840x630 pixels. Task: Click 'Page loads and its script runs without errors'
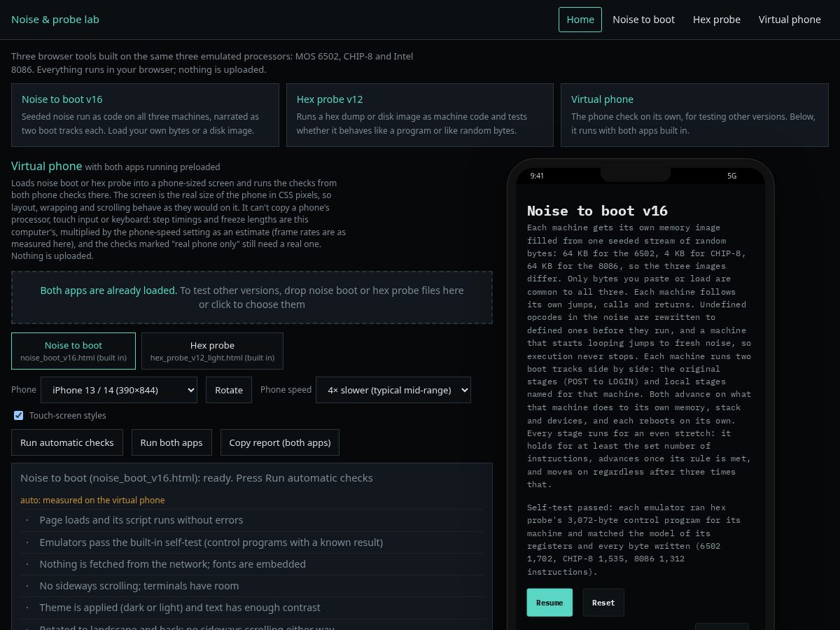[x=252, y=520]
